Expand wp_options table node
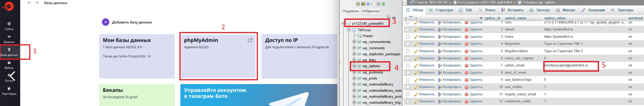The width and height of the screenshot is (644, 106). [354, 66]
